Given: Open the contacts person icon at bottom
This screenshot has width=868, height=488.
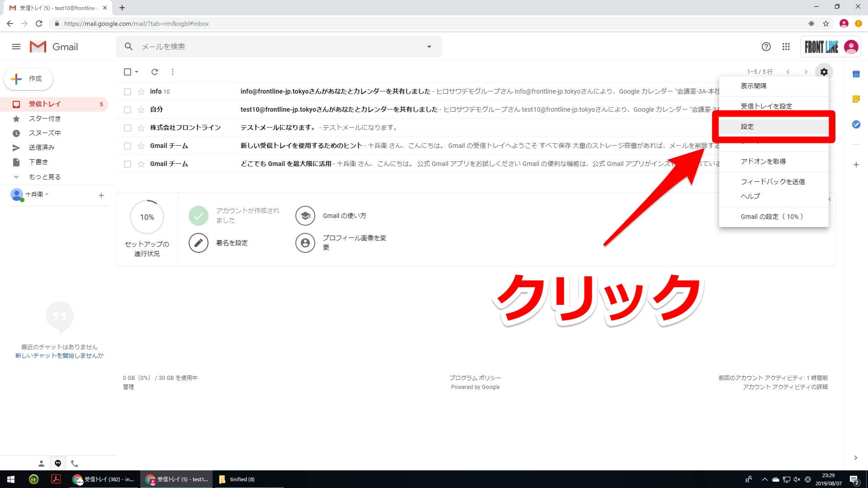Looking at the screenshot, I should 41,464.
